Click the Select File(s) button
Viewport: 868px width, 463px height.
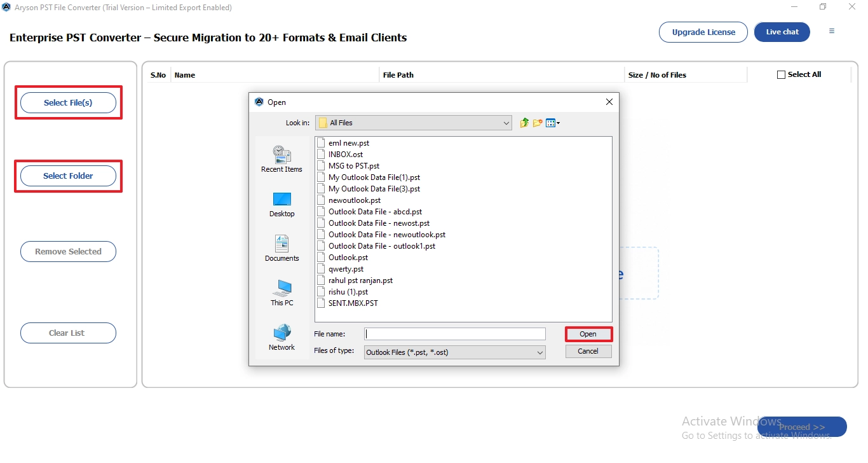[68, 102]
